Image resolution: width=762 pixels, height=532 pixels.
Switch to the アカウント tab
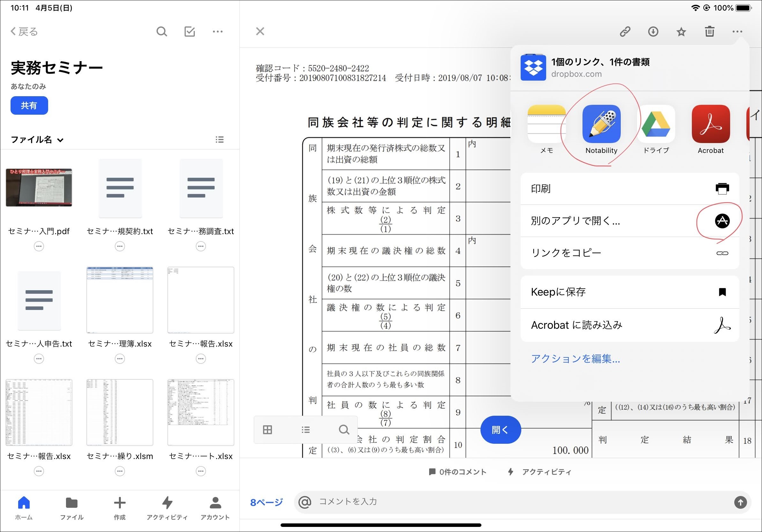216,508
